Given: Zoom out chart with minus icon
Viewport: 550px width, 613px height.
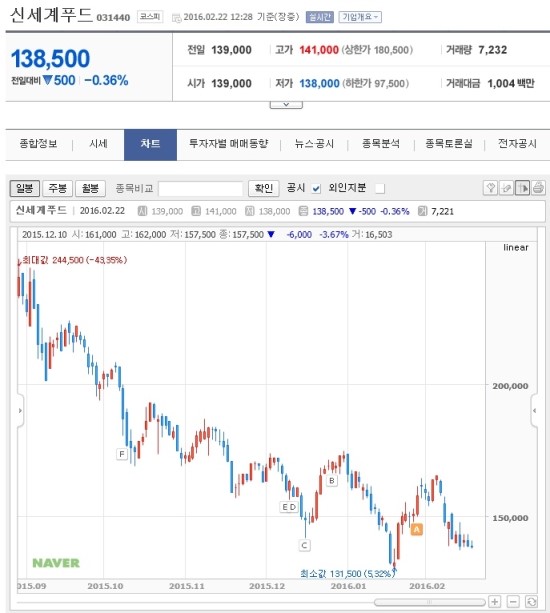Looking at the screenshot, I should [x=513, y=602].
